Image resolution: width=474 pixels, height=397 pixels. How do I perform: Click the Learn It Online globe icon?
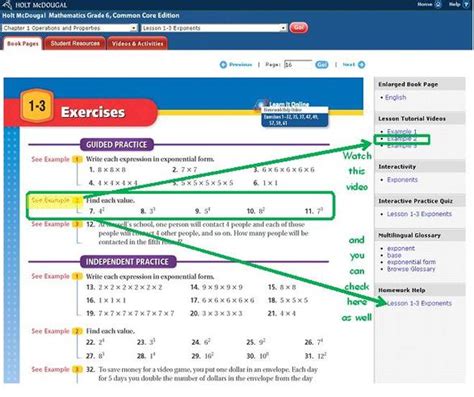tap(261, 104)
